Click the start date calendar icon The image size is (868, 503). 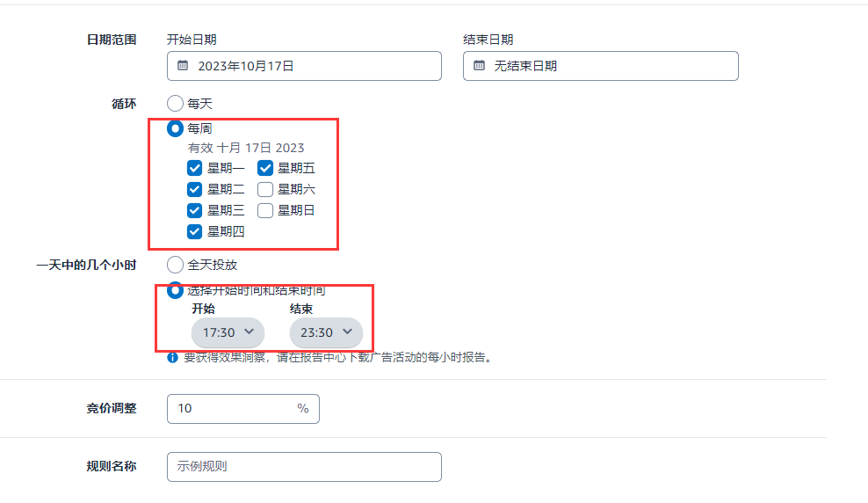pos(183,65)
